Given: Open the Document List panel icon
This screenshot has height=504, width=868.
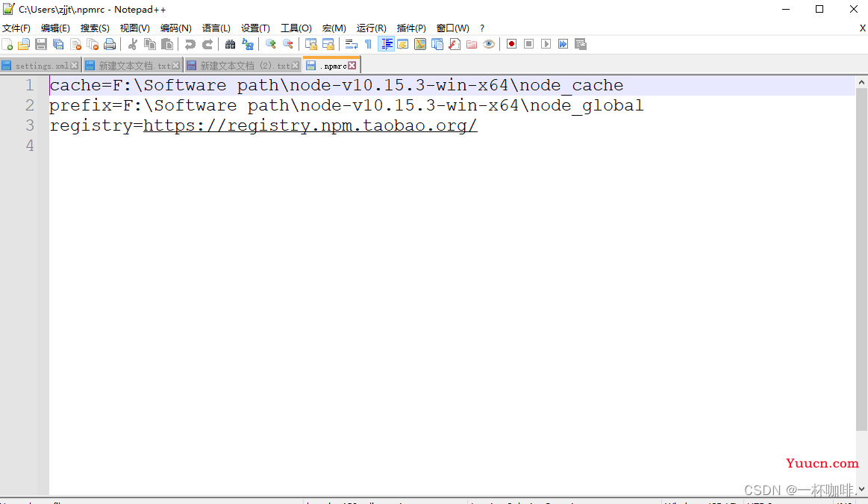Looking at the screenshot, I should pos(437,44).
